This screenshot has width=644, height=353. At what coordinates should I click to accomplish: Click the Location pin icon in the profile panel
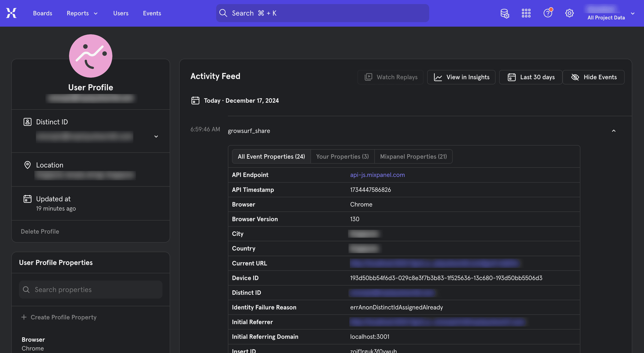pos(27,165)
